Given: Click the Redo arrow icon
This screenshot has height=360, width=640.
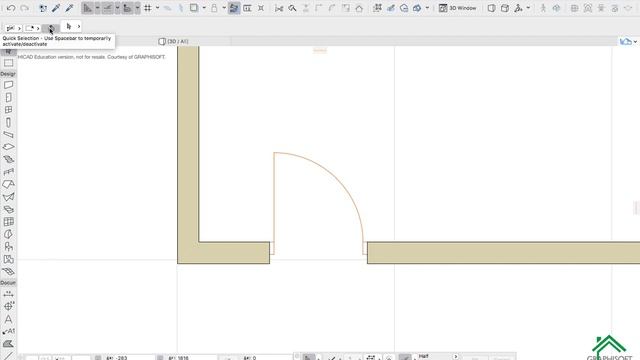Looking at the screenshot, I should pos(24,8).
